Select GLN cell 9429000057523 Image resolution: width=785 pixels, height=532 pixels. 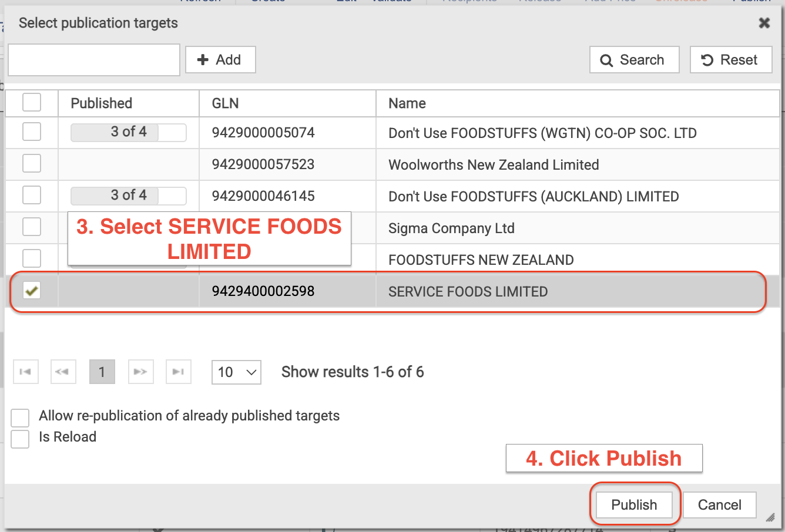click(263, 164)
